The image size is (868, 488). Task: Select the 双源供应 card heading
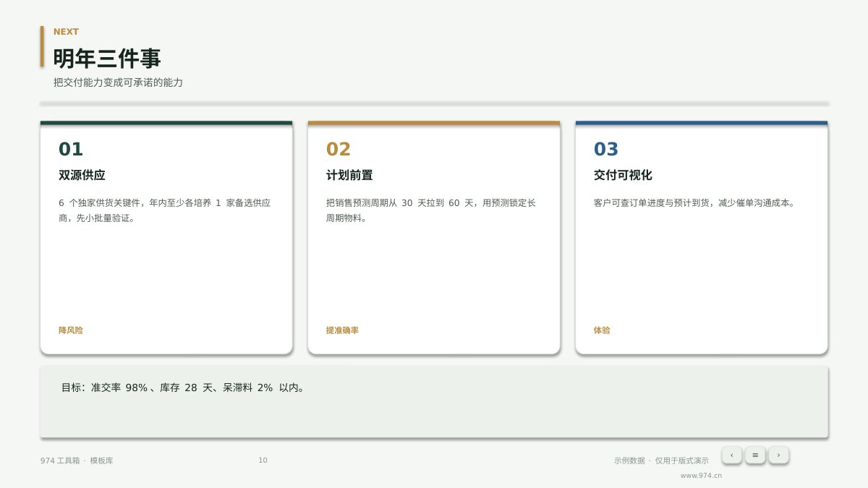[x=82, y=175]
